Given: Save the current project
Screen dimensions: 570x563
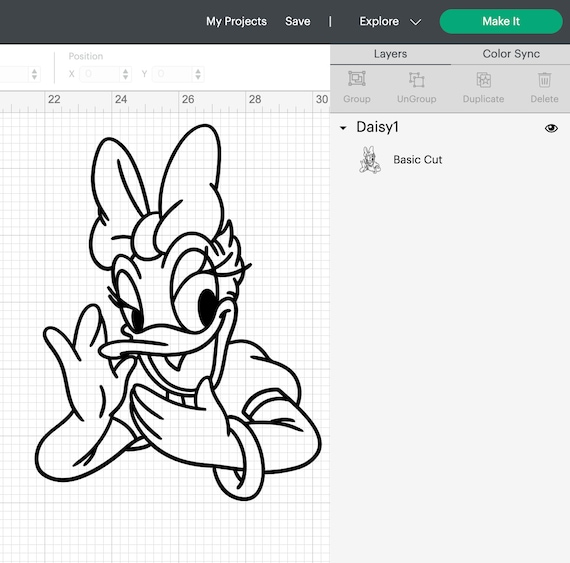Looking at the screenshot, I should pos(298,21).
